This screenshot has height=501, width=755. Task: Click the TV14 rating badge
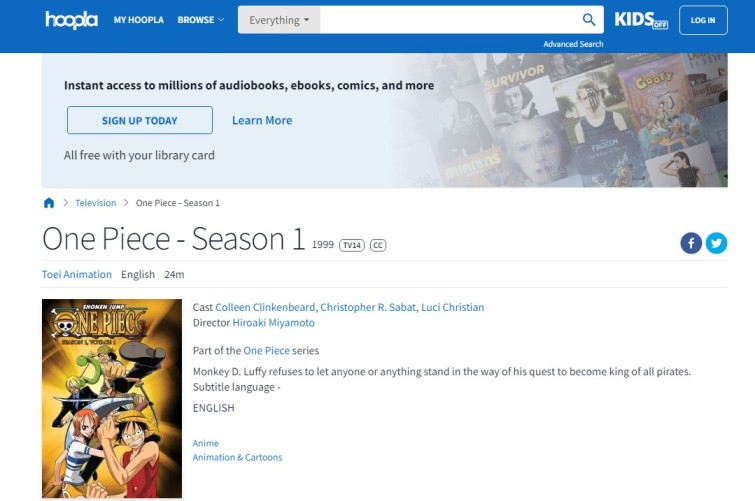pyautogui.click(x=352, y=245)
